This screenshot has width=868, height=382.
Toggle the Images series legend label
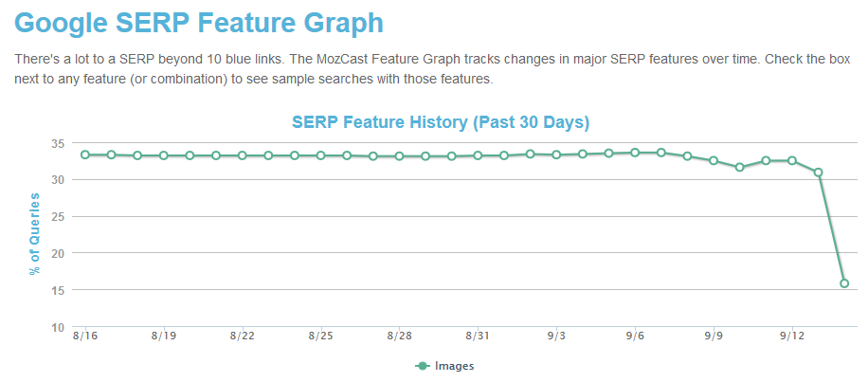(x=454, y=366)
